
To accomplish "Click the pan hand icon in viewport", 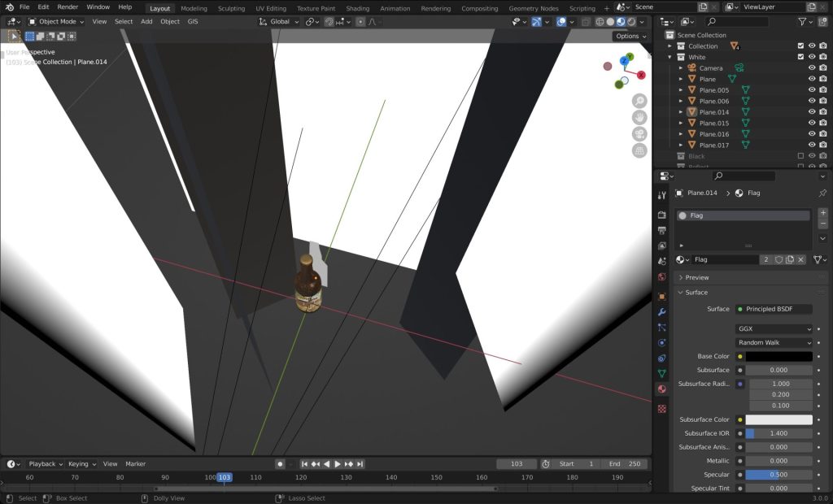I will 639,117.
